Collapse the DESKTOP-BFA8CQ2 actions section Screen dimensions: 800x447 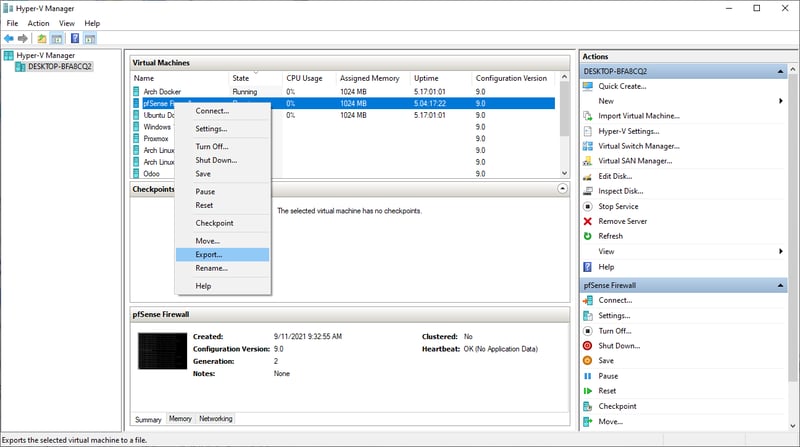pyautogui.click(x=786, y=73)
